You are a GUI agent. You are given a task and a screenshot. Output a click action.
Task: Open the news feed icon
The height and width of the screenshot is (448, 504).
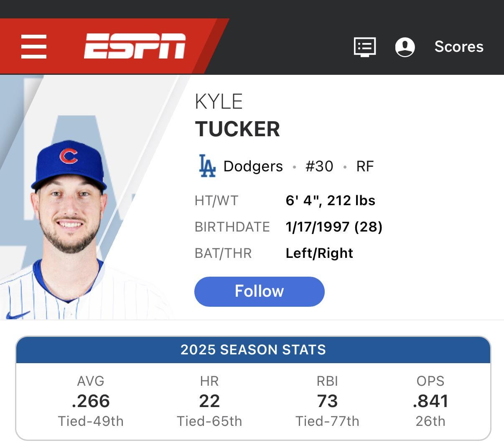coord(364,47)
